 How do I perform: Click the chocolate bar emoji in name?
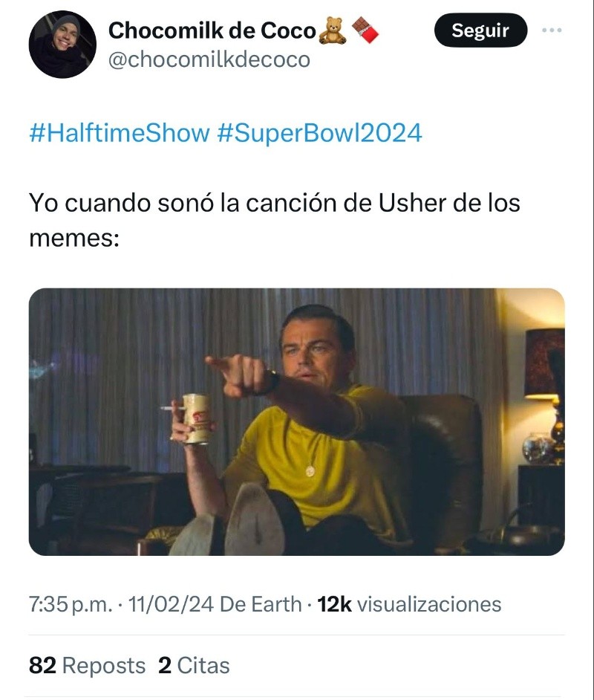(x=364, y=31)
